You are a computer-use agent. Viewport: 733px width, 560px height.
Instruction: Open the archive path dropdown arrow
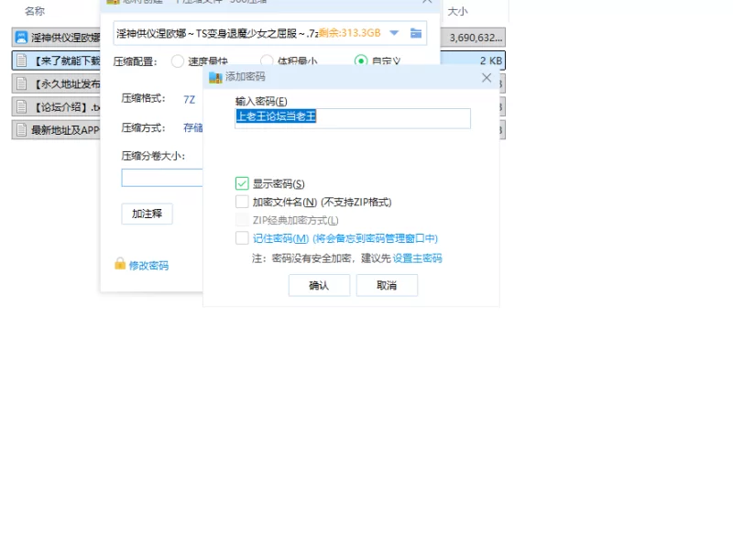pyautogui.click(x=394, y=33)
